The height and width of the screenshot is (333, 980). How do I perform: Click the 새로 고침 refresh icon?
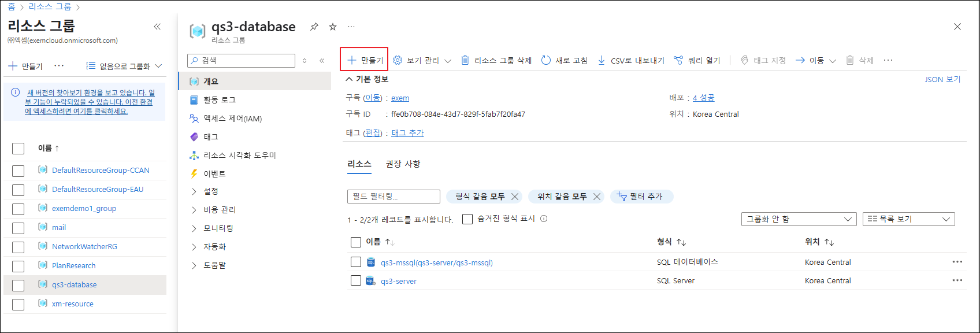coord(546,60)
